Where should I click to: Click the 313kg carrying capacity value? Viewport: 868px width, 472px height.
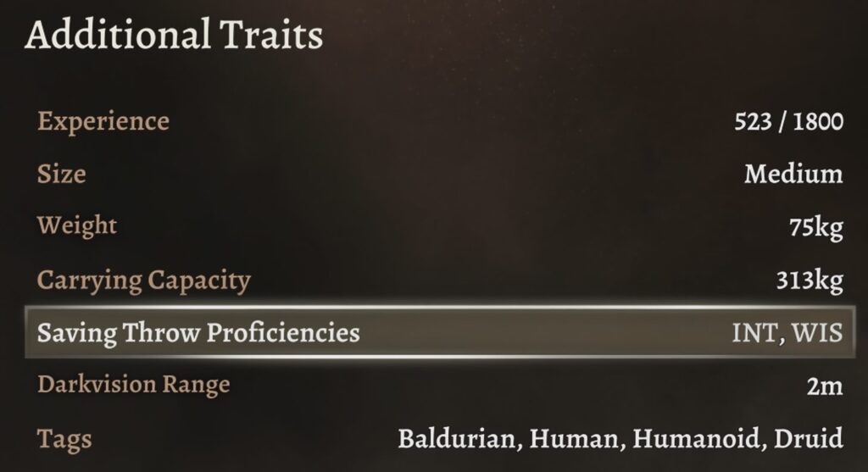tap(810, 280)
